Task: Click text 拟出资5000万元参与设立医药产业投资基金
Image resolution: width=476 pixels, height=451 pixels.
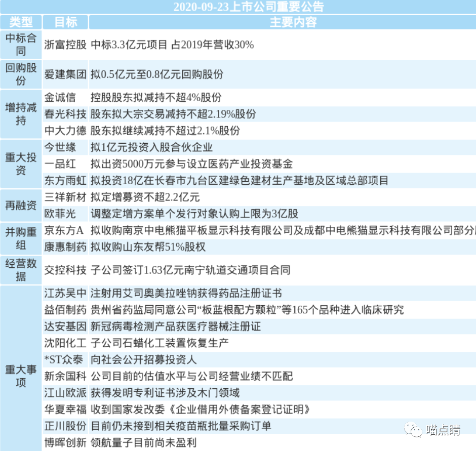Action: [191, 164]
